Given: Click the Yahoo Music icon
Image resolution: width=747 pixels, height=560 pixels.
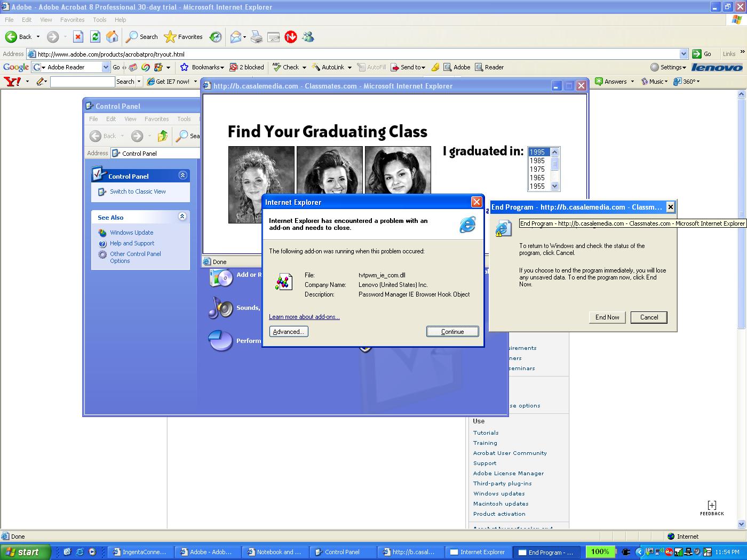Looking at the screenshot, I should pyautogui.click(x=645, y=82).
